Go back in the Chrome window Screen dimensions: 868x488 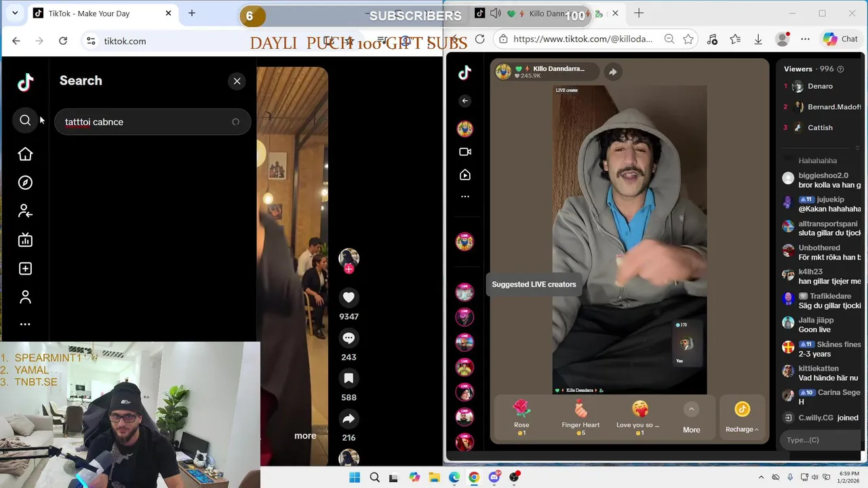point(16,41)
